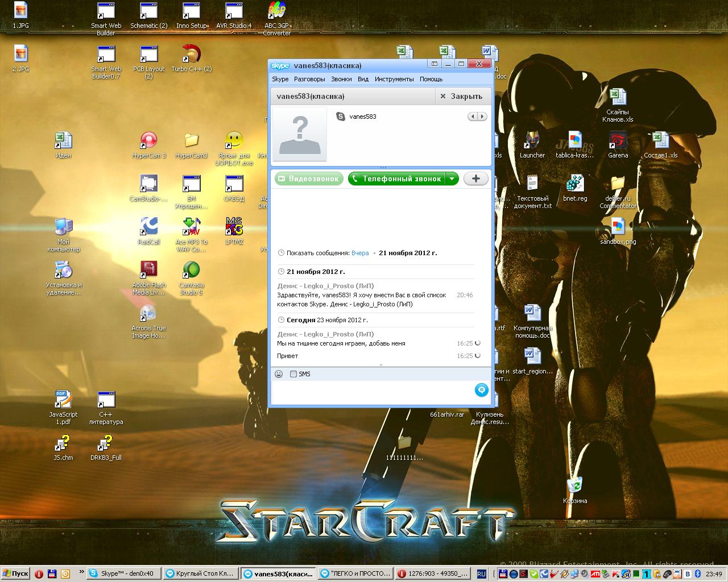Select the Установка и удаление programs icon

coord(64,278)
